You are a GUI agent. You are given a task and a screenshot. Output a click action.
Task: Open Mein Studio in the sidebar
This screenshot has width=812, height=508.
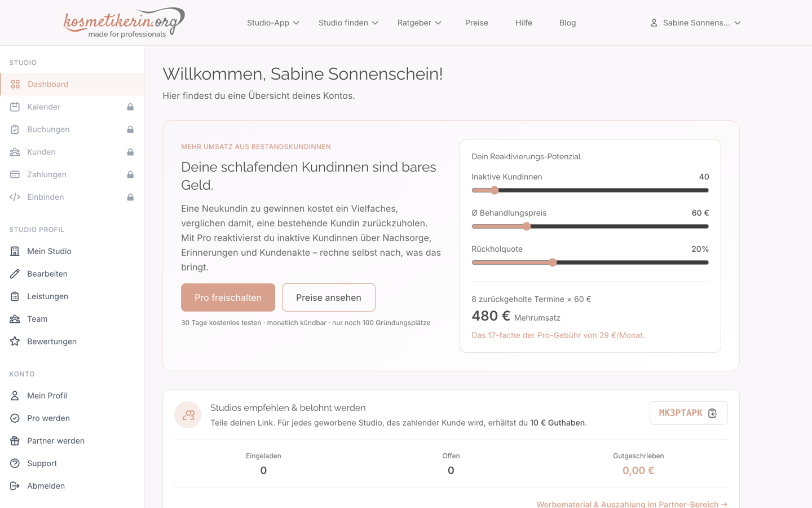click(72, 251)
